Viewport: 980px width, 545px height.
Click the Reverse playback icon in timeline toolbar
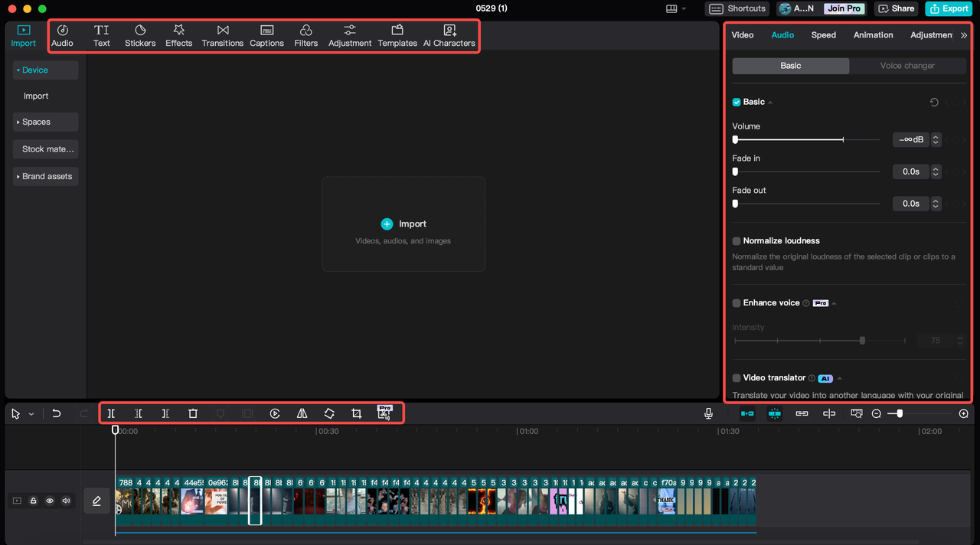pyautogui.click(x=275, y=413)
